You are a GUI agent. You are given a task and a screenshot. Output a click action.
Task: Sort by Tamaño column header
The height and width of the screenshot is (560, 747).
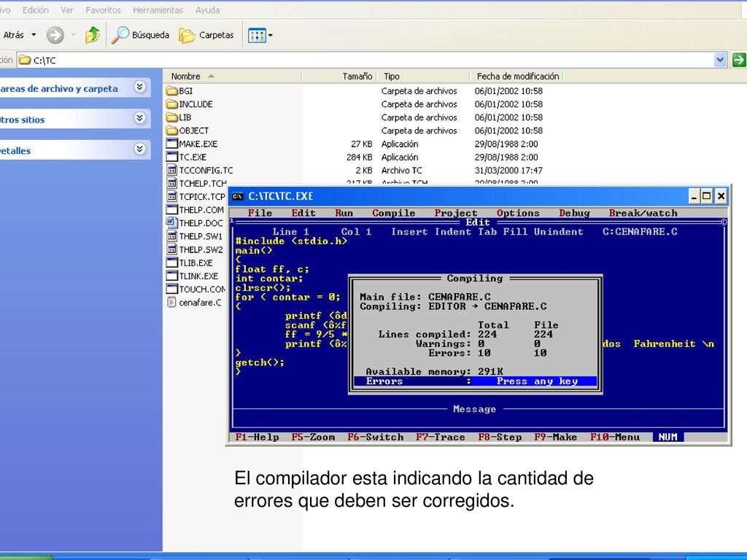(x=339, y=76)
